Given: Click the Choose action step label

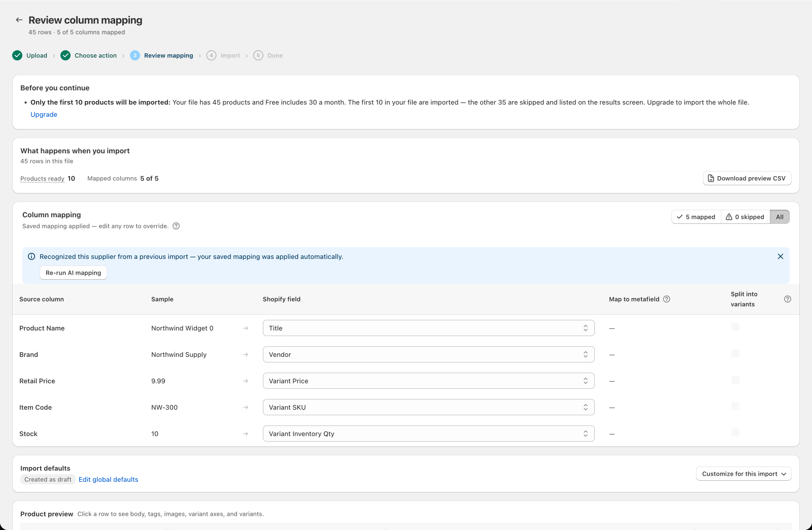Looking at the screenshot, I should tap(95, 55).
